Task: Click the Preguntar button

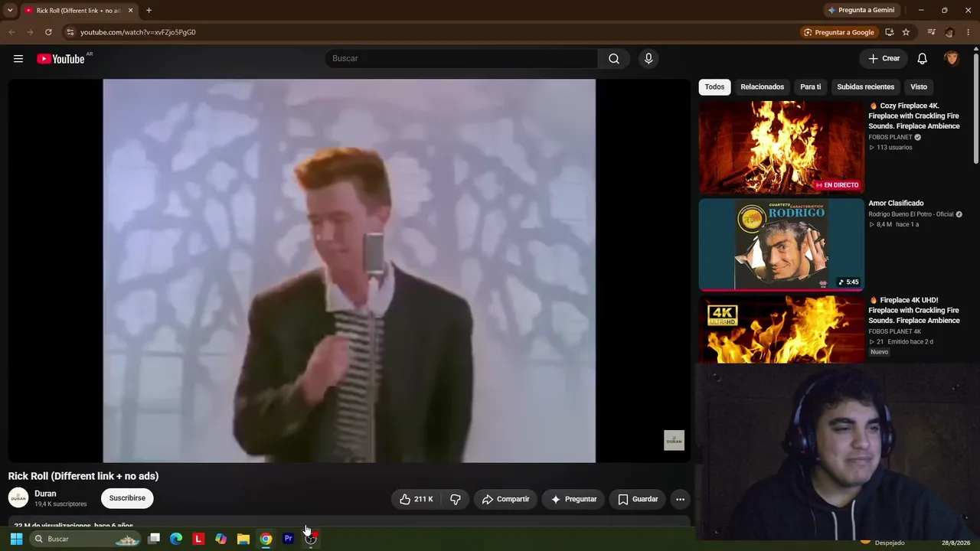Action: pos(573,499)
